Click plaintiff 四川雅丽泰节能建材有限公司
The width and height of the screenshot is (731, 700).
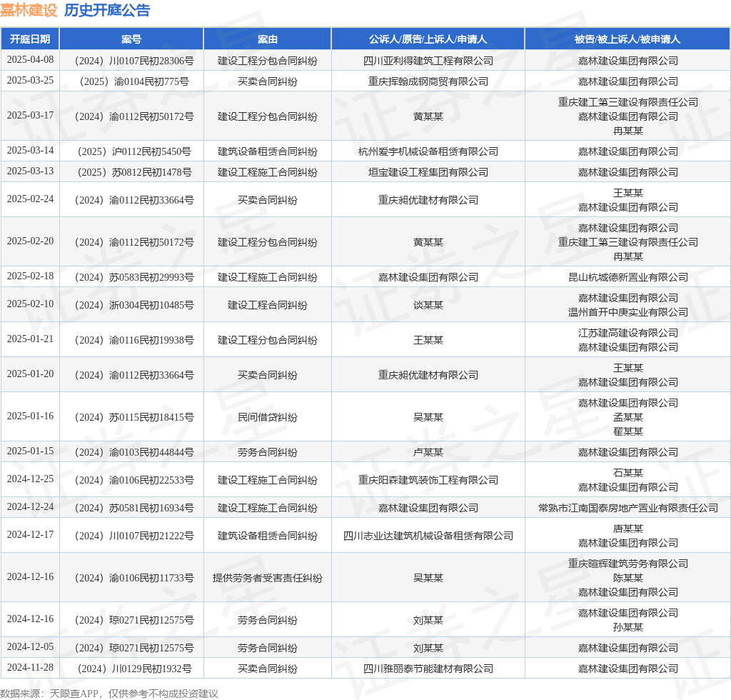click(x=428, y=669)
